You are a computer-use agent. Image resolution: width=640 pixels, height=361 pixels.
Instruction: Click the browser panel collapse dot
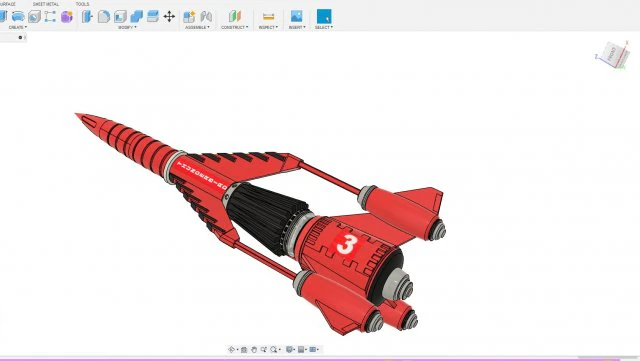(x=20, y=38)
